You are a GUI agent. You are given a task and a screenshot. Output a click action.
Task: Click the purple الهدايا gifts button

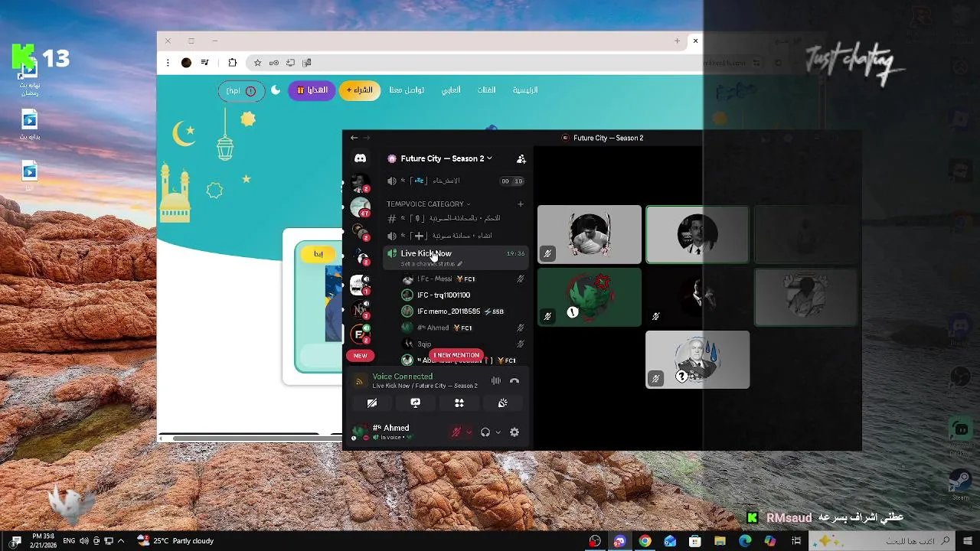point(312,90)
